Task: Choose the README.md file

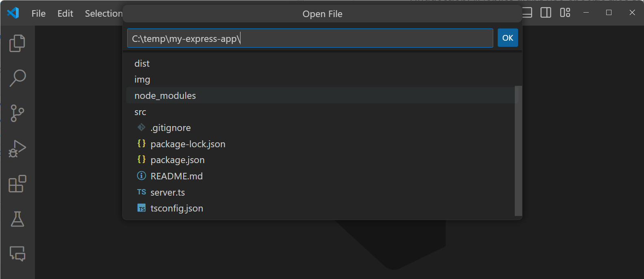Action: pyautogui.click(x=320, y=176)
